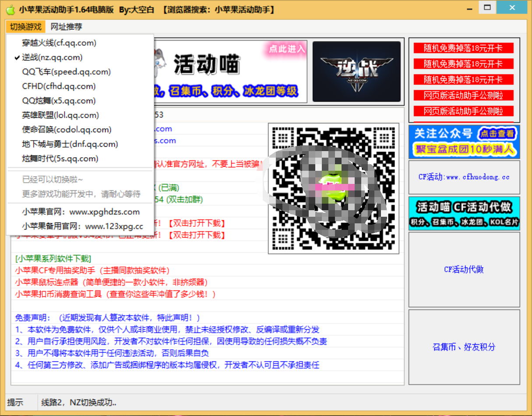Open first 网页版活动助手公测啦 notice
The height and width of the screenshot is (416, 532).
[463, 95]
